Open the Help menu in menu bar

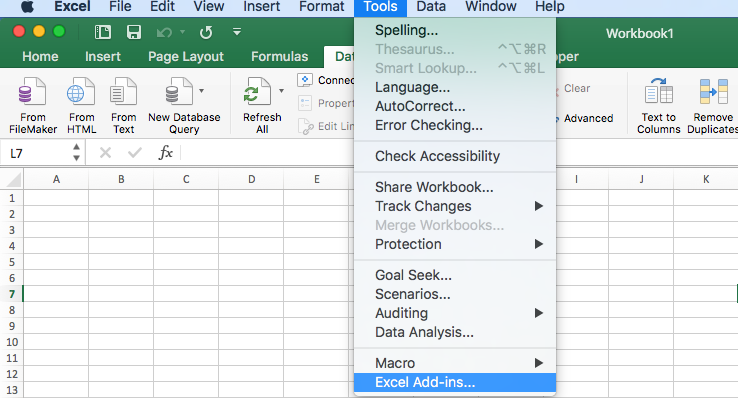point(550,7)
